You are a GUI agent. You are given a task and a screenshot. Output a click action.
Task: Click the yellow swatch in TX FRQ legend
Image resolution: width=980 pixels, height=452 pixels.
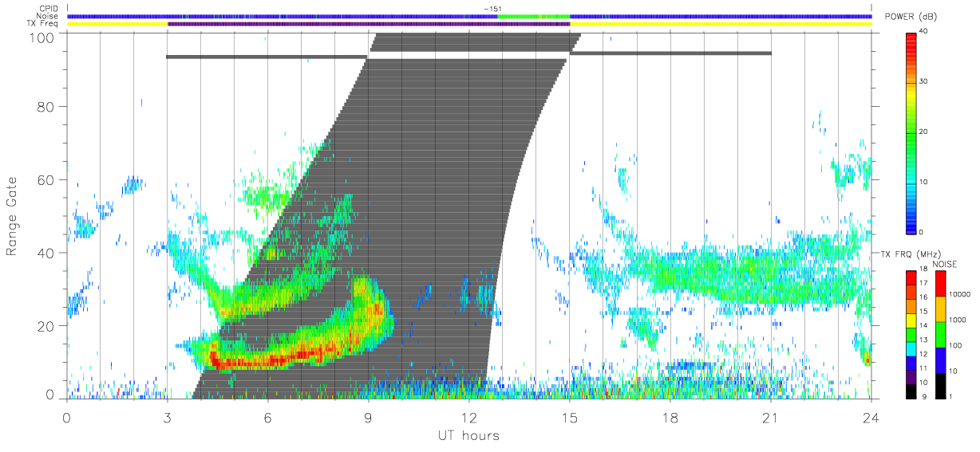[911, 320]
